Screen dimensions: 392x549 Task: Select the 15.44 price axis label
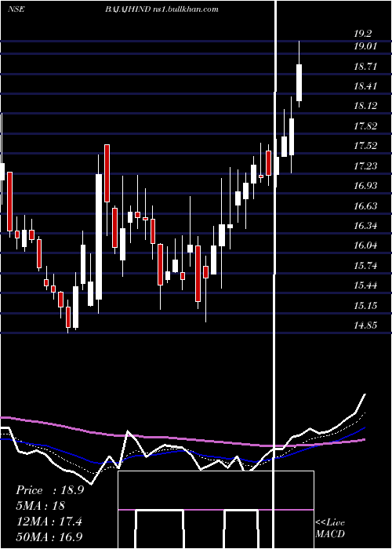365,285
